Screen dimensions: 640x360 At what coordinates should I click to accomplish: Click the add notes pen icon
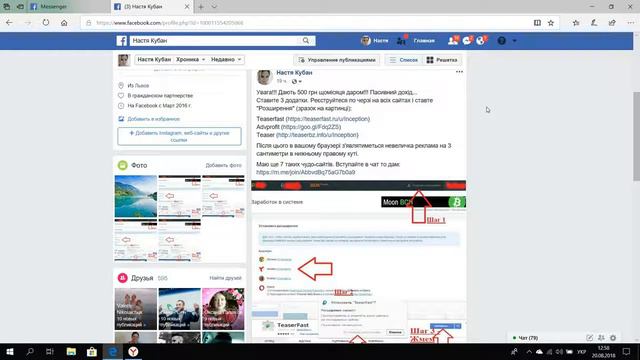(594, 23)
